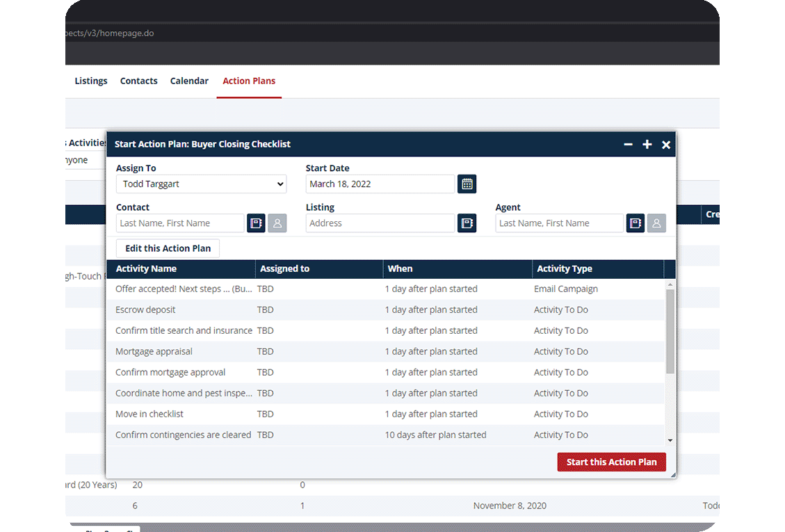Select 'Confirm title search and insurance' row
Screen dimensions: 785x532
(x=385, y=330)
